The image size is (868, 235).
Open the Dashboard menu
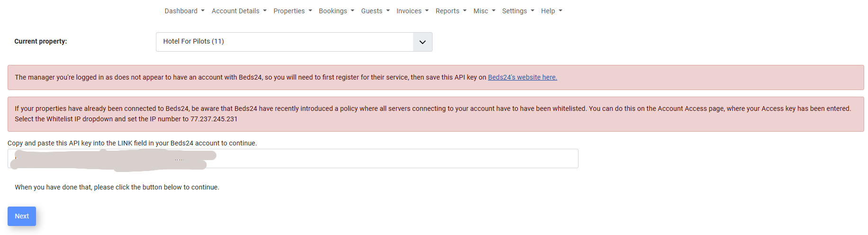click(184, 11)
